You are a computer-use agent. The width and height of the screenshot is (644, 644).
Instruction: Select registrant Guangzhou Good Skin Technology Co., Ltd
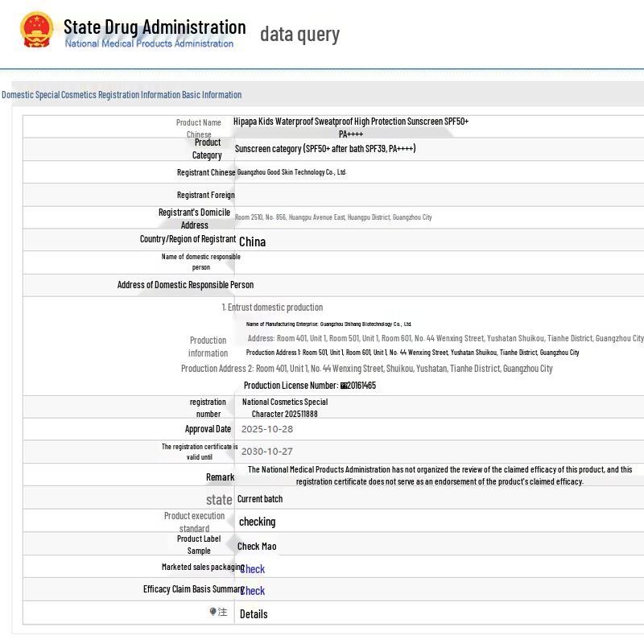point(291,172)
